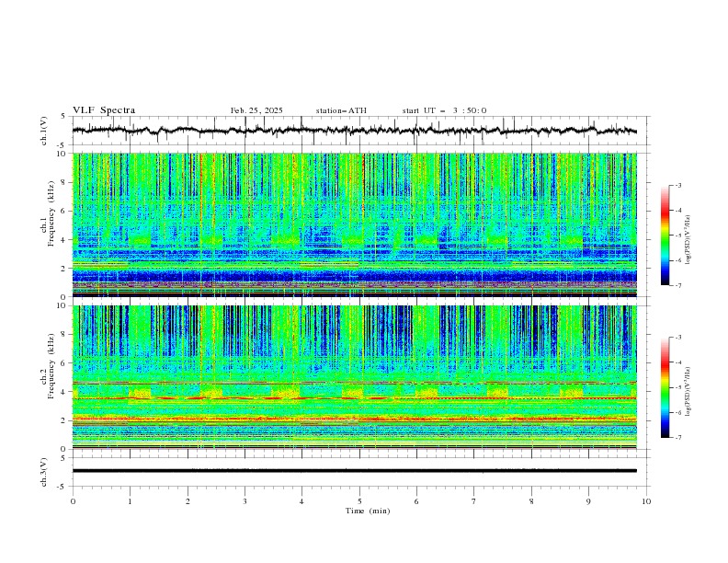Click the "VLF Spectra" plot title

coord(104,110)
